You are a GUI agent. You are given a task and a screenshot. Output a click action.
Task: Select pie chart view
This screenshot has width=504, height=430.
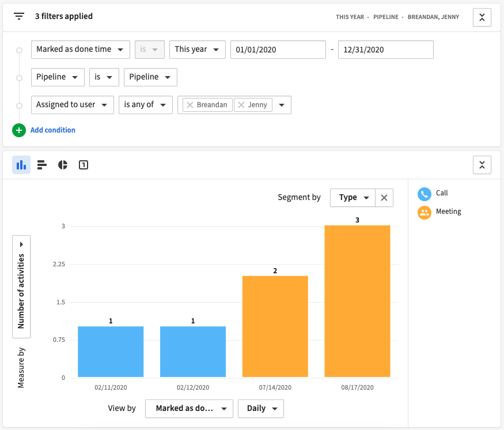pos(63,165)
